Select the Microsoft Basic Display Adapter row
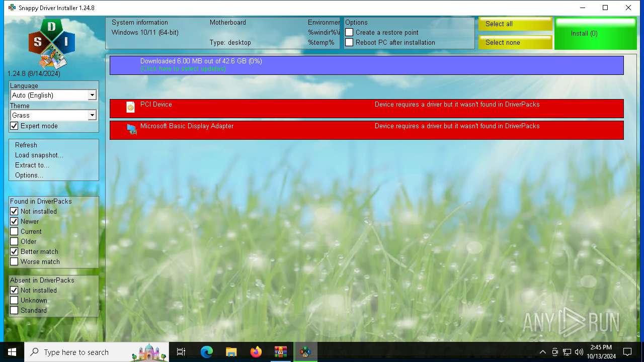This screenshot has width=644, height=362. 367,130
